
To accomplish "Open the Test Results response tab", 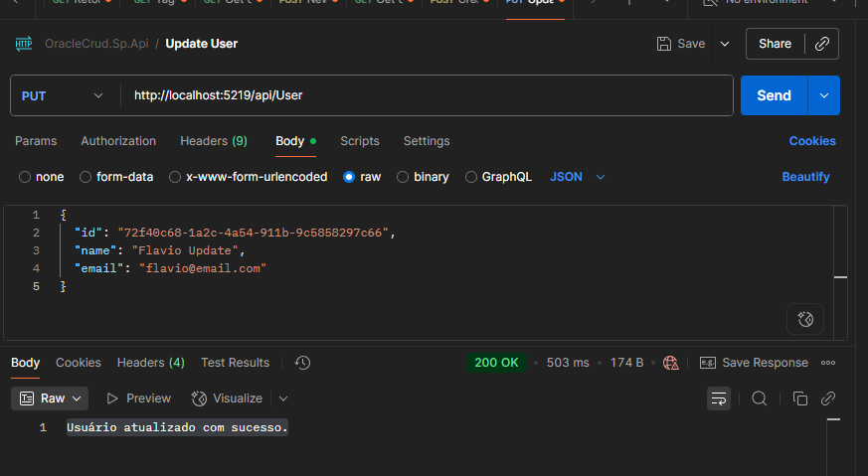I will 235,363.
